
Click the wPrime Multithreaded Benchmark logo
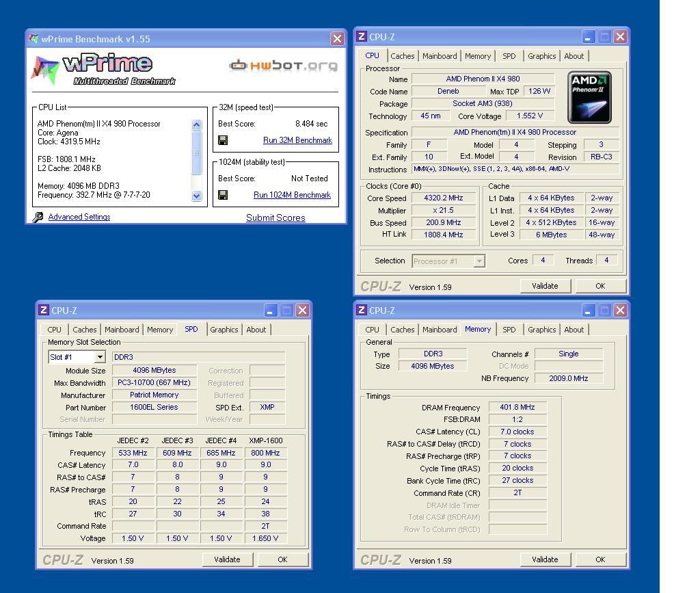pos(104,69)
